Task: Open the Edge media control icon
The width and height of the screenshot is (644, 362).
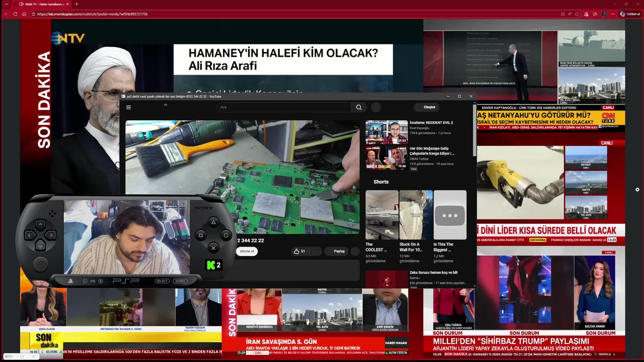Action: pos(586,14)
